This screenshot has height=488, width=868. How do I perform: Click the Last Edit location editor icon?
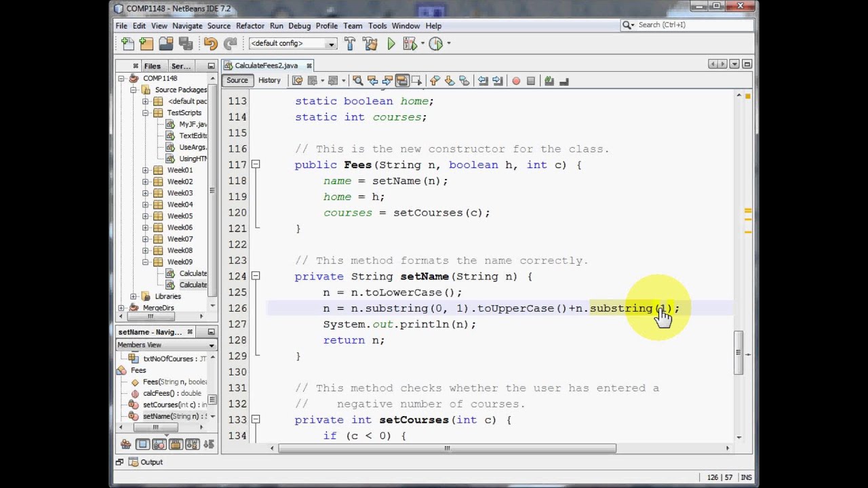click(297, 81)
